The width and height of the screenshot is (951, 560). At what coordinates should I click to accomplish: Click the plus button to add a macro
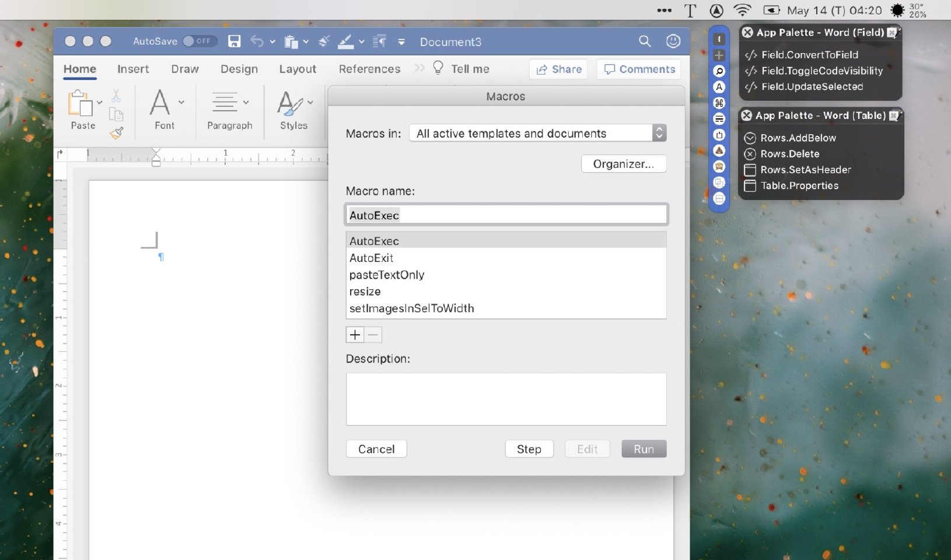pos(355,335)
